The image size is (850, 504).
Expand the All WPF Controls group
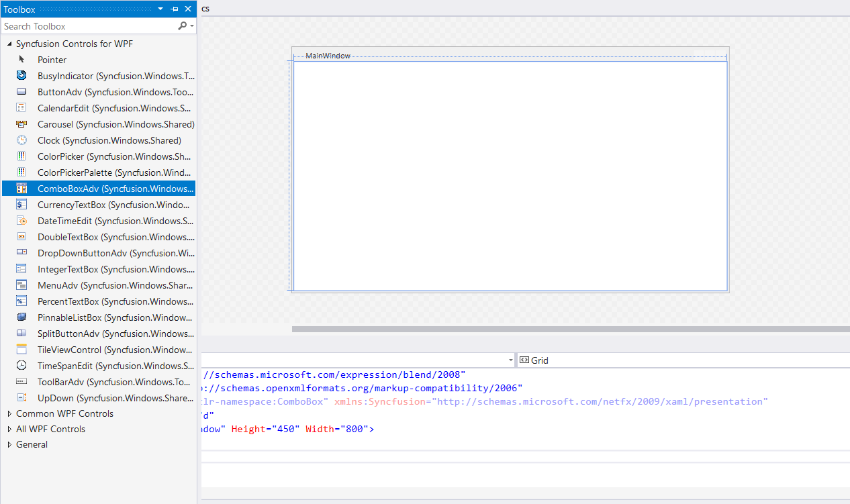9,429
